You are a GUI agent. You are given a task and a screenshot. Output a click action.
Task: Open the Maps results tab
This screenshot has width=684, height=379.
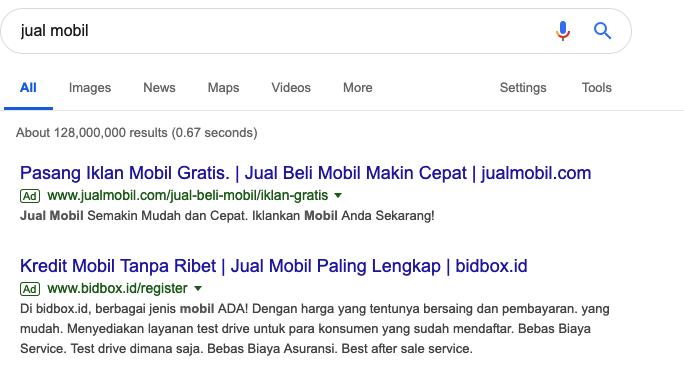[x=223, y=88]
